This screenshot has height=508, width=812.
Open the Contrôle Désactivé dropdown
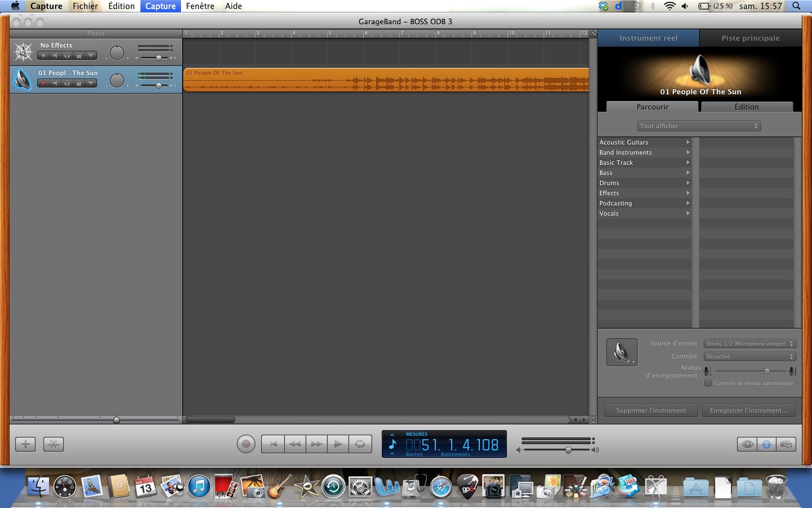pos(750,356)
